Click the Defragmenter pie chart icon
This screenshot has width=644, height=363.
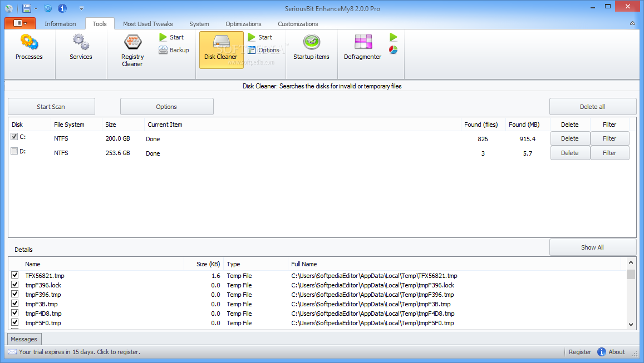pyautogui.click(x=394, y=50)
